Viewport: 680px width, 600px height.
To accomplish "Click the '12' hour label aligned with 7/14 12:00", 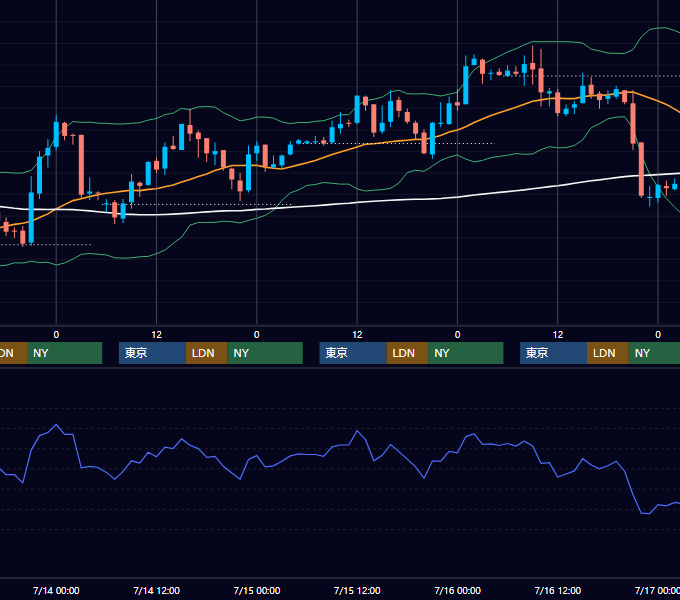I will click(x=157, y=335).
